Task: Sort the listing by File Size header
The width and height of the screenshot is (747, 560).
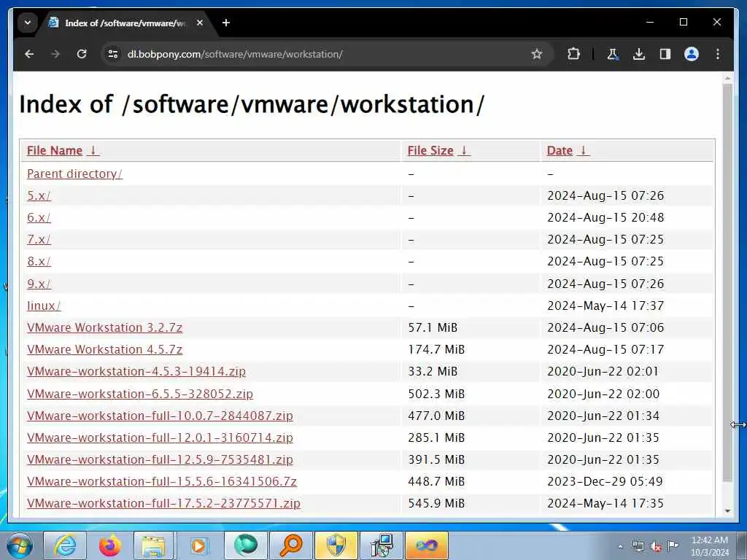Action: pyautogui.click(x=430, y=151)
